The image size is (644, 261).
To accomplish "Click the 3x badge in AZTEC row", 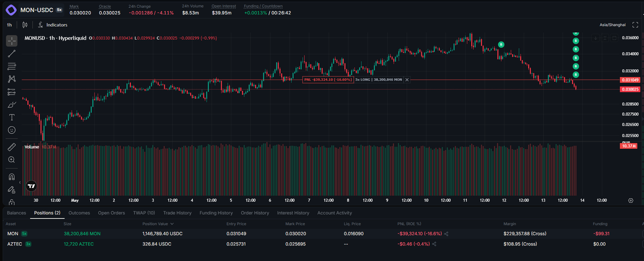I will 28,244.
